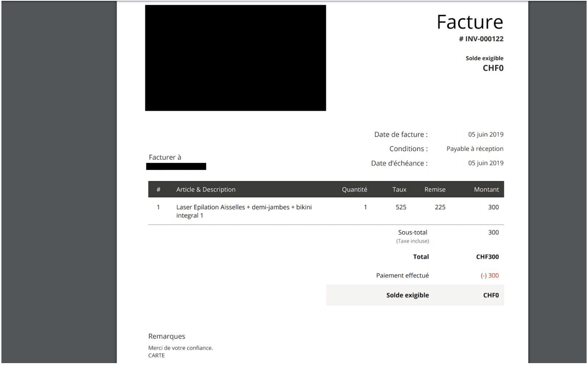Click the Article & Description column header
Viewport: 588px width, 365px height.
pyautogui.click(x=206, y=190)
